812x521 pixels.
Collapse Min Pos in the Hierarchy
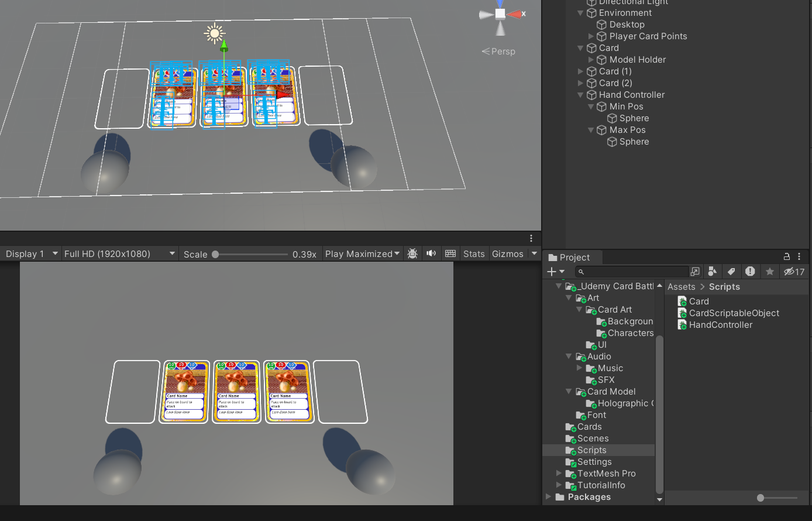591,107
